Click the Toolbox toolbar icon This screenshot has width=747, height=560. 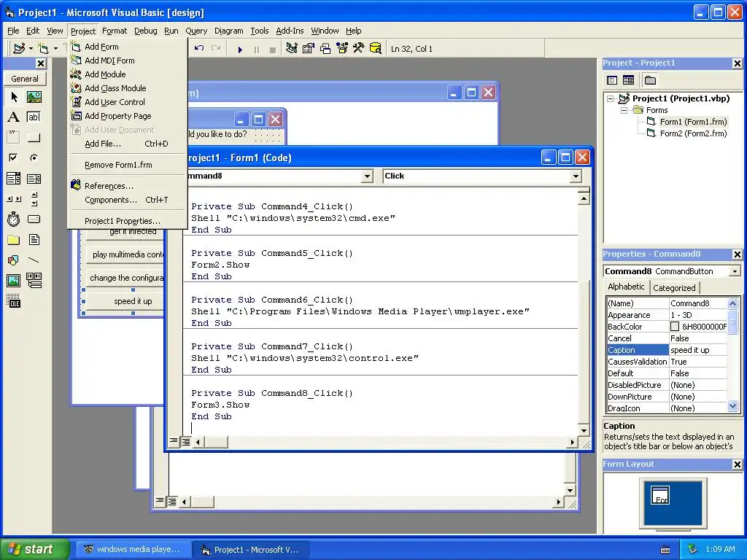click(359, 48)
